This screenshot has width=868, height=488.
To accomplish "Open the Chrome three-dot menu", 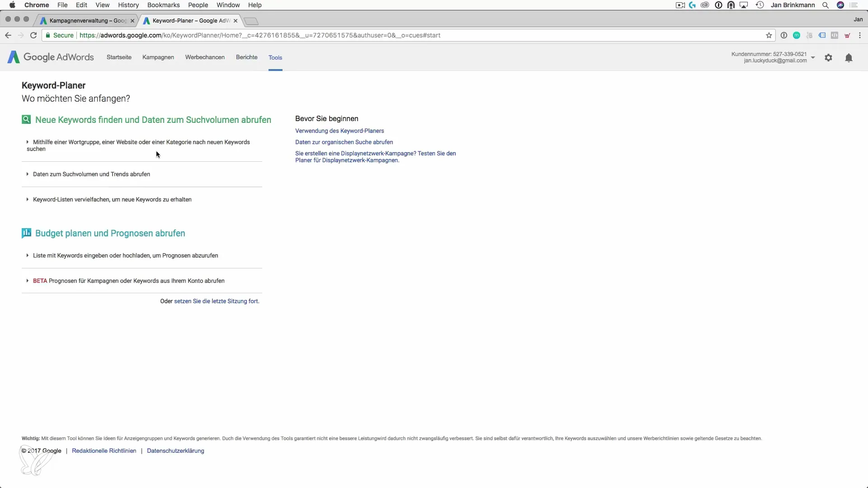I will coord(859,35).
